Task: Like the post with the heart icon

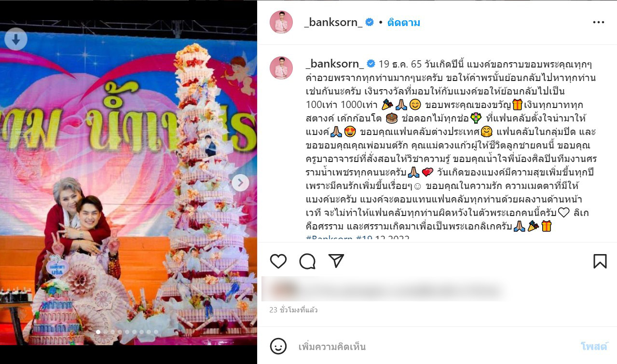Action: coord(278,261)
